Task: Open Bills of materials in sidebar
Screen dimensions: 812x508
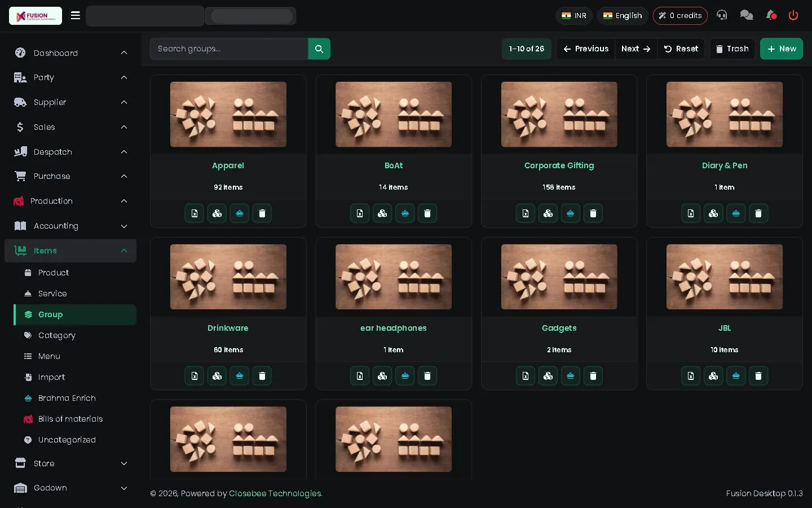Action: 75,419
